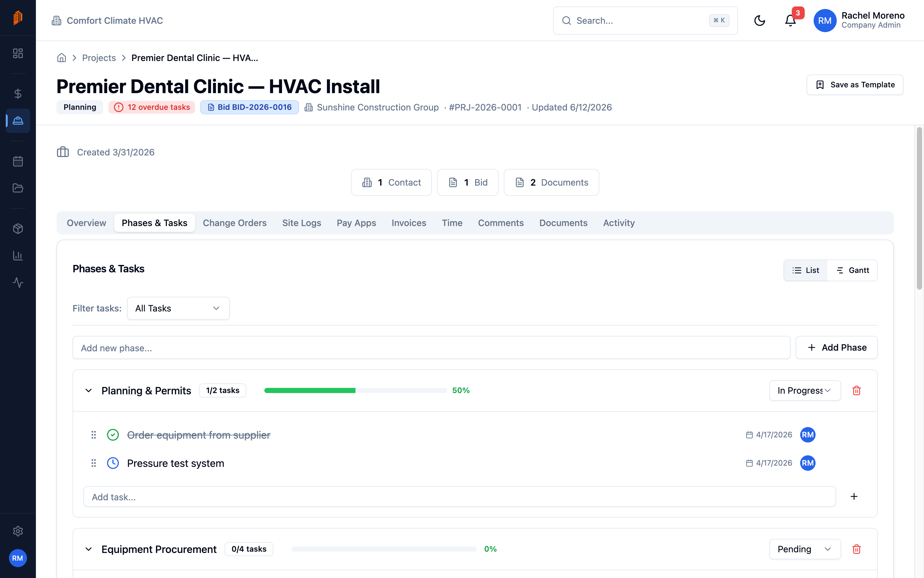This screenshot has width=924, height=578.
Task: Click the calendar icon for Order equipment date
Action: [749, 435]
